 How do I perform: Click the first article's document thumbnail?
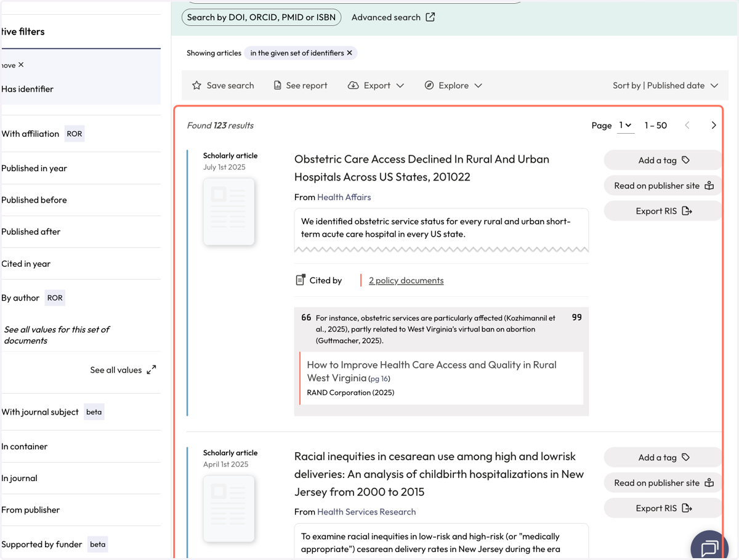point(229,211)
